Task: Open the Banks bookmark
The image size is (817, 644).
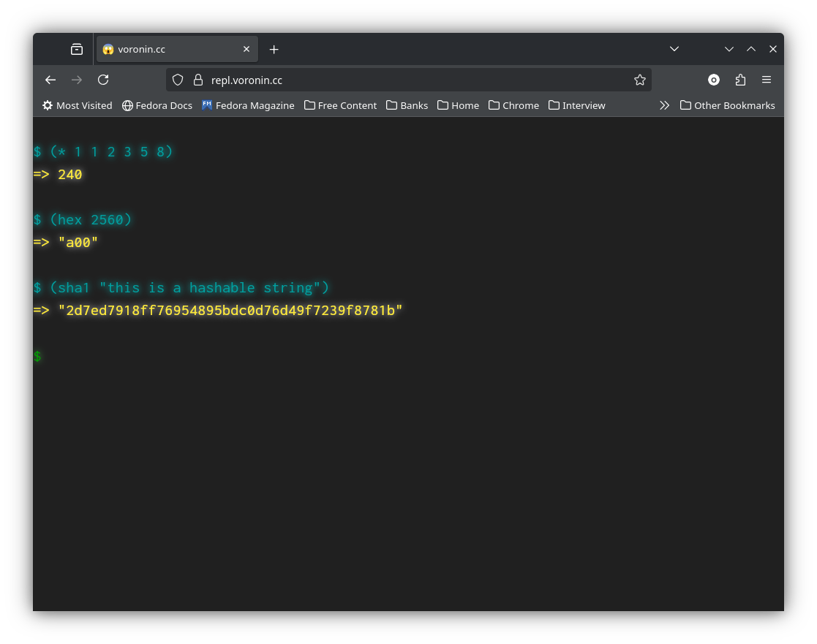Action: [407, 105]
